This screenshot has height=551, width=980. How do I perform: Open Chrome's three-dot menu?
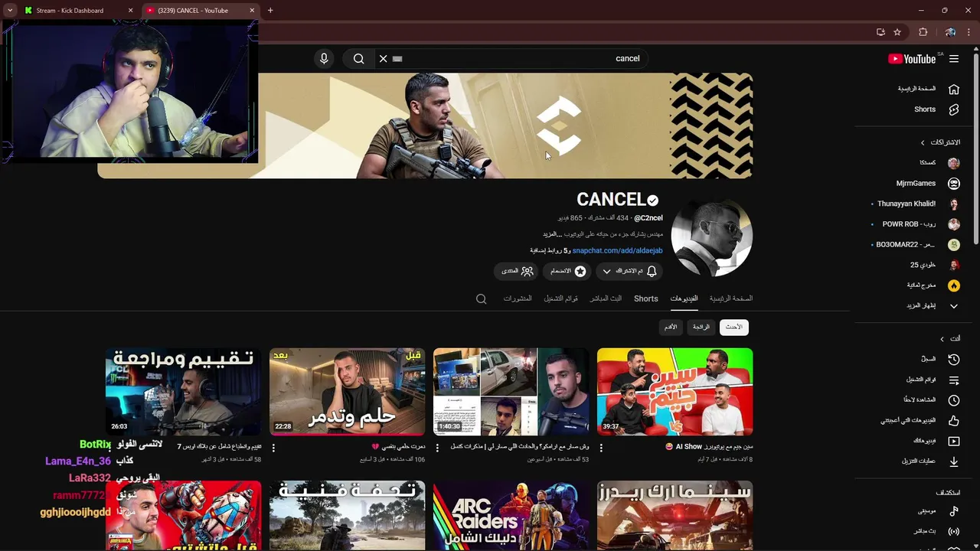[x=969, y=32]
